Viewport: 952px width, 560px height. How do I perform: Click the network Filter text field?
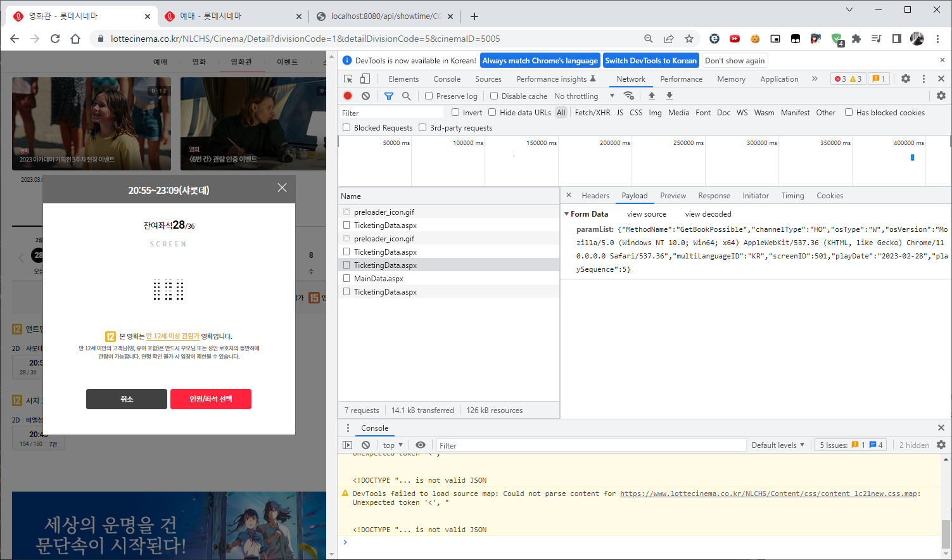[x=393, y=113]
